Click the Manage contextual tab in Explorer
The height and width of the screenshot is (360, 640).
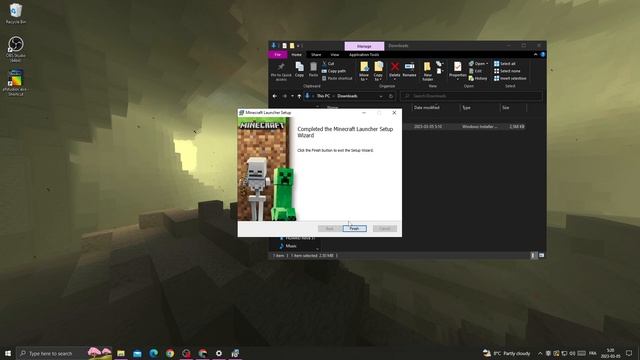click(x=364, y=46)
